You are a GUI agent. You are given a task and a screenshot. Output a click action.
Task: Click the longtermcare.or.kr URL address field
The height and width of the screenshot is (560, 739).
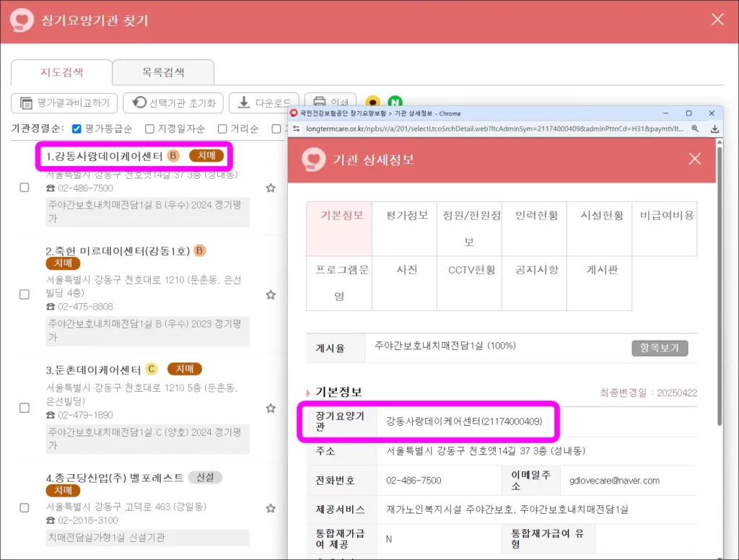[494, 128]
